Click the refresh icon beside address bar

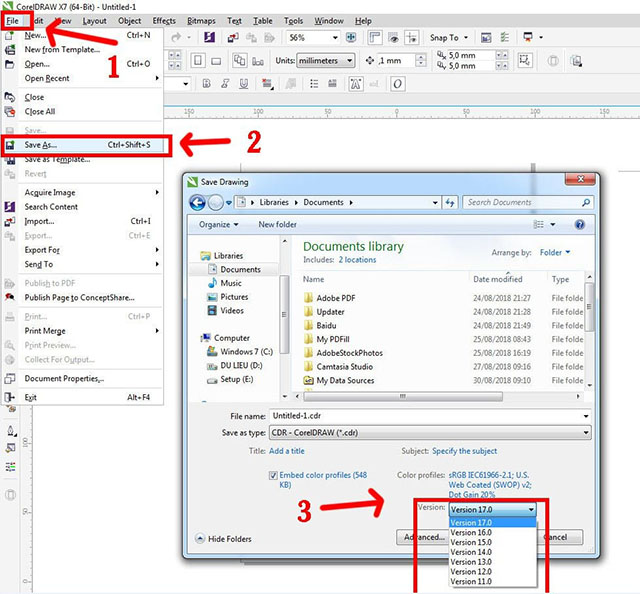450,202
